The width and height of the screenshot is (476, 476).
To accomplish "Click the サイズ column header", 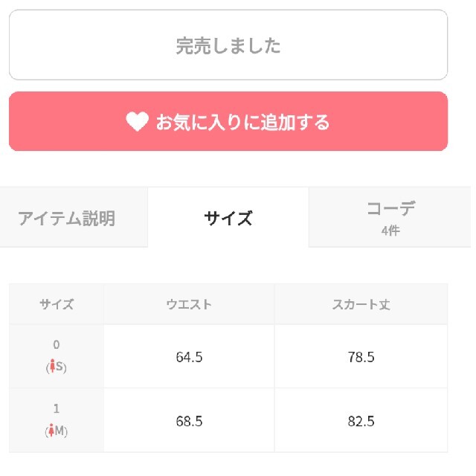I will [57, 304].
